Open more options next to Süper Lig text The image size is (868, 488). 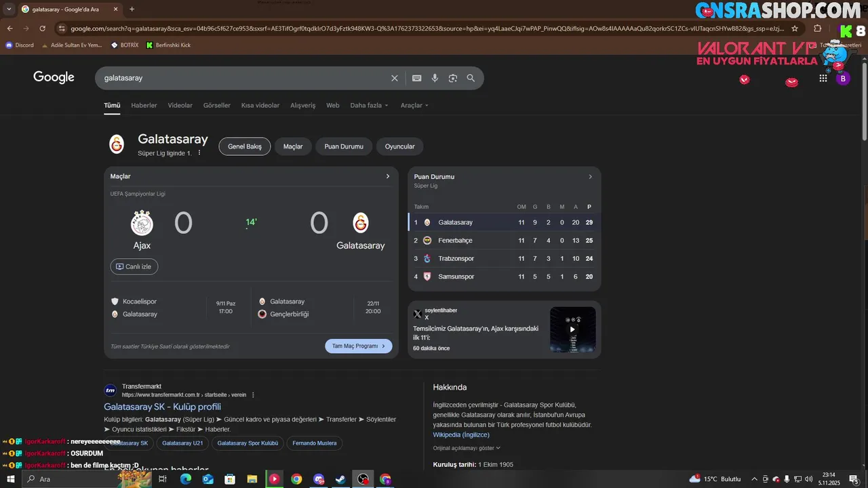pyautogui.click(x=199, y=153)
